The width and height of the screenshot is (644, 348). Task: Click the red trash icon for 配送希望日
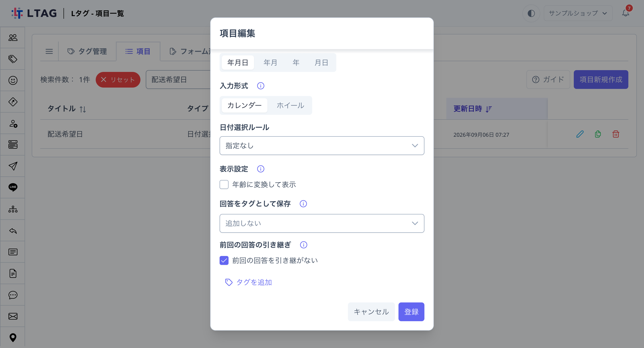[616, 134]
